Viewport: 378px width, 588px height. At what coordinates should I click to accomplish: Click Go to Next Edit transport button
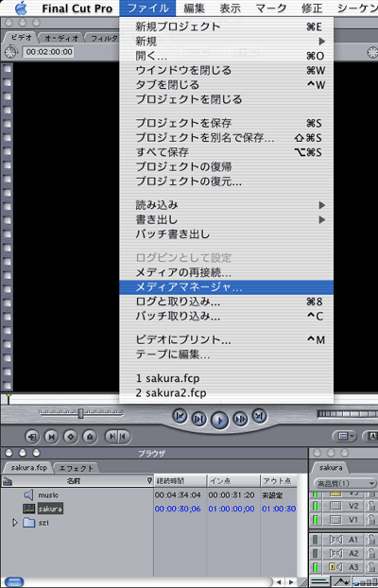point(260,416)
